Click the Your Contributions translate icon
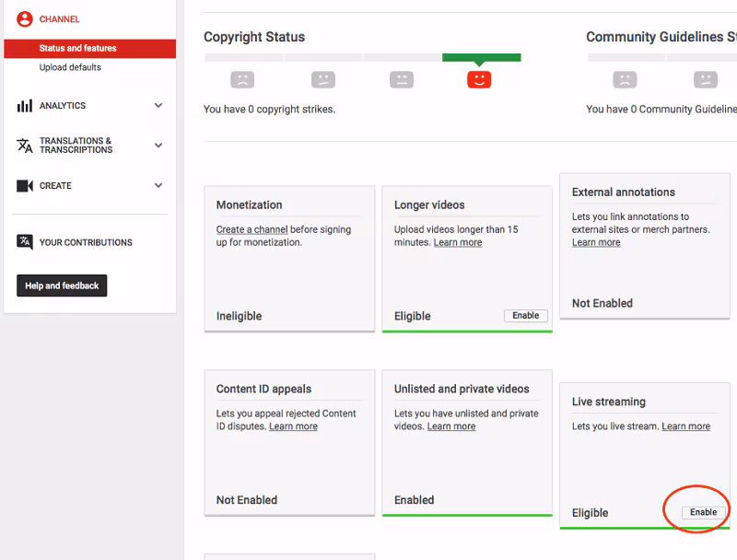 [x=25, y=242]
